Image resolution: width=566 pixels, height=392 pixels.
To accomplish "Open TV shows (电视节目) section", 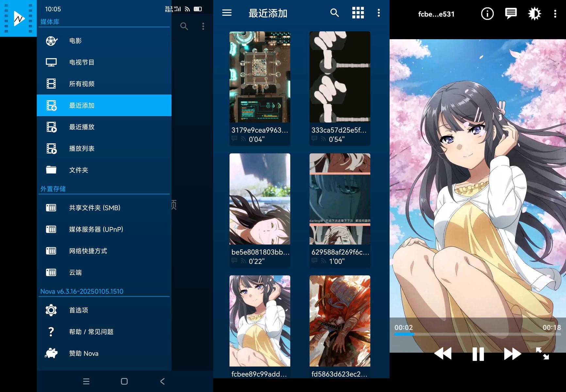I will point(104,62).
